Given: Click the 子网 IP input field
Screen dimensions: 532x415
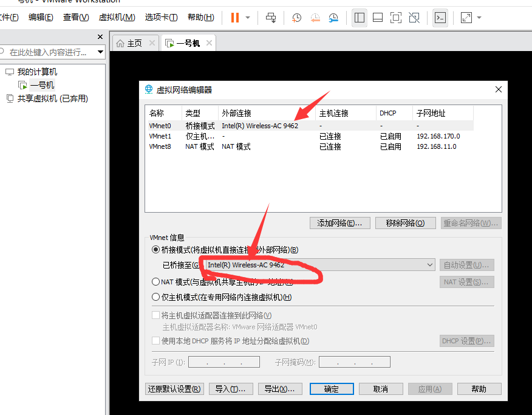Looking at the screenshot, I should coord(224,362).
